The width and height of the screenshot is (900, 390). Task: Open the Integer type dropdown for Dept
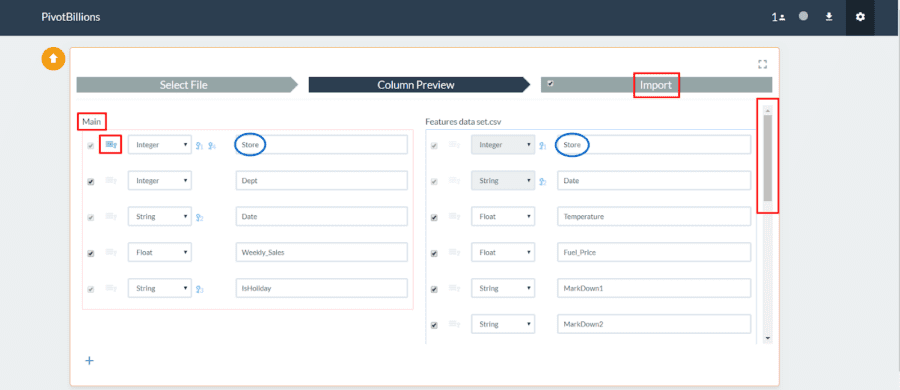coord(160,180)
